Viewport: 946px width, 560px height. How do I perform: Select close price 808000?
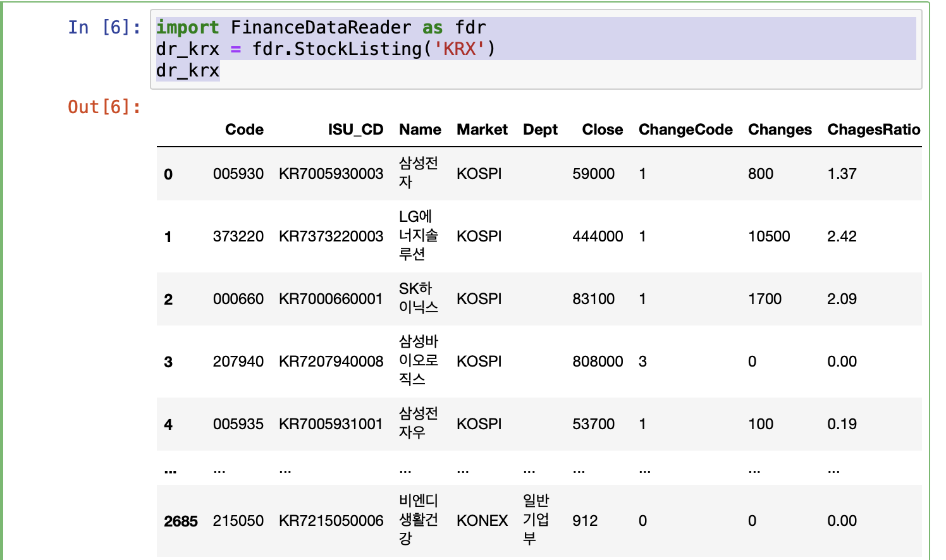pos(598,362)
